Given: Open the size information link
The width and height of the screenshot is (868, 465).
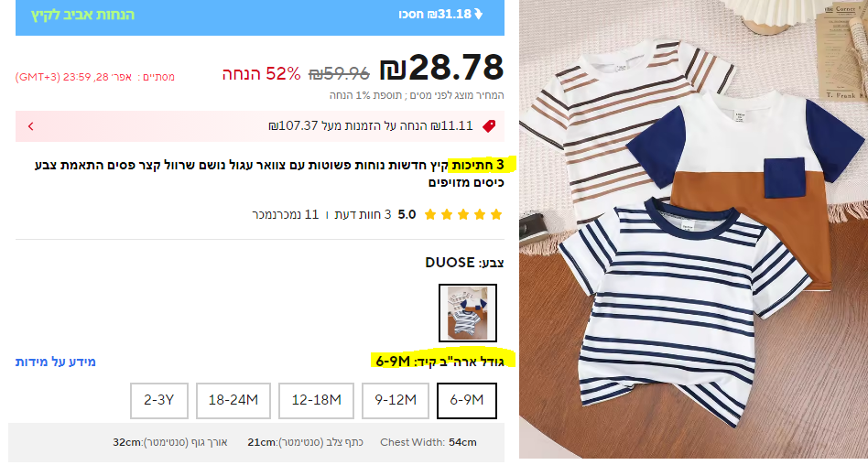Looking at the screenshot, I should [x=55, y=362].
